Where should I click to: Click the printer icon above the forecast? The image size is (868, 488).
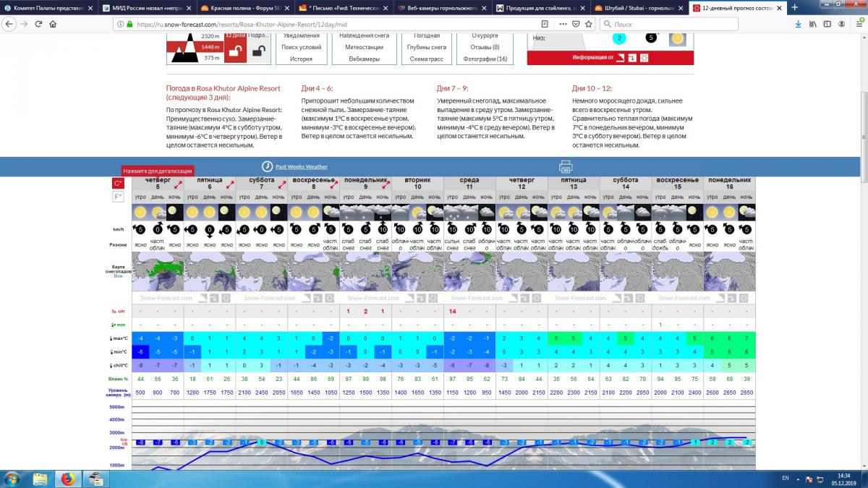click(x=566, y=166)
